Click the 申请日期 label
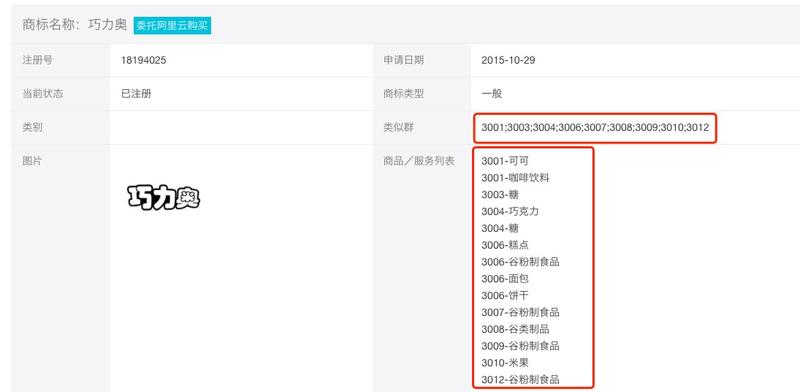Image resolution: width=800 pixels, height=392 pixels. click(x=403, y=60)
